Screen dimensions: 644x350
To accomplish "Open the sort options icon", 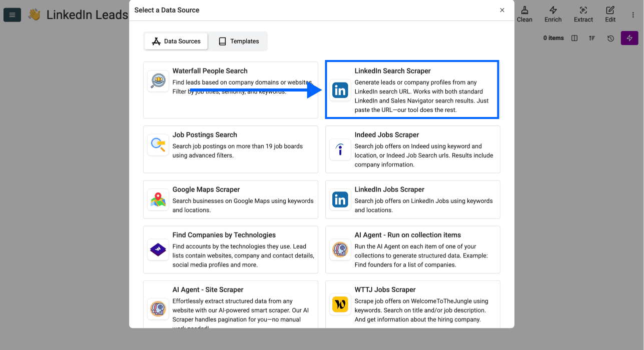I will 592,37.
